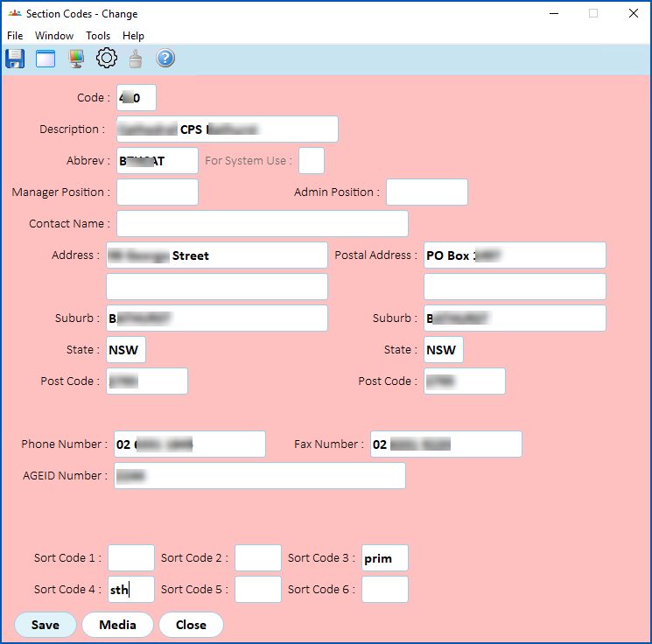
Task: Open the File menu
Action: pyautogui.click(x=15, y=36)
